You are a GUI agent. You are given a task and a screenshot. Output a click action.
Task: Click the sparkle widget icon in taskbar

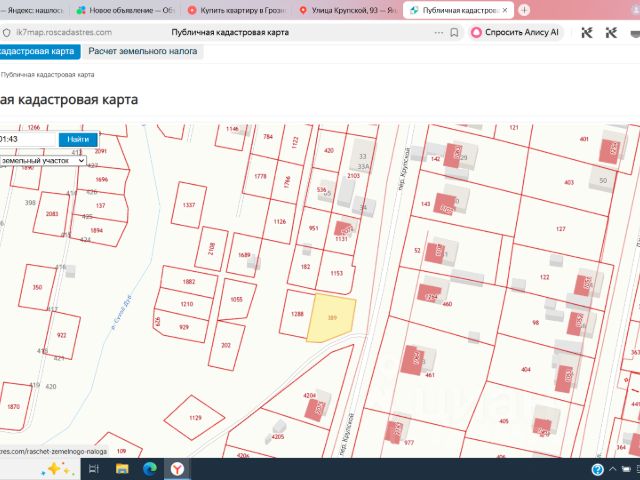coord(58,469)
